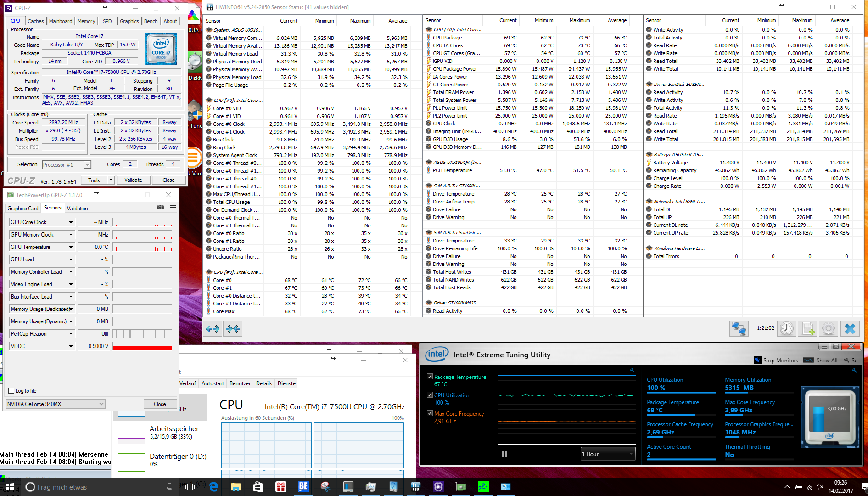Click the HWiNFO expand columns arrows icon
The image size is (868, 496).
coord(213,329)
